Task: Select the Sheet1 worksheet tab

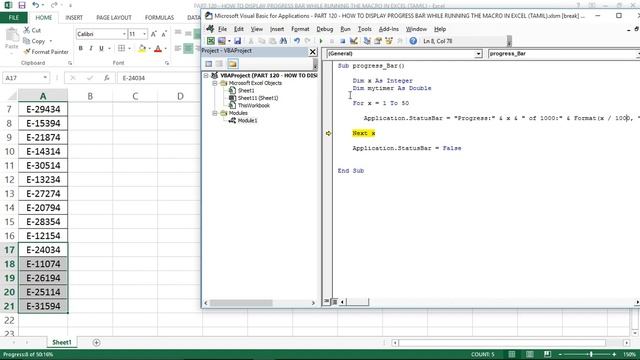Action: [62, 342]
